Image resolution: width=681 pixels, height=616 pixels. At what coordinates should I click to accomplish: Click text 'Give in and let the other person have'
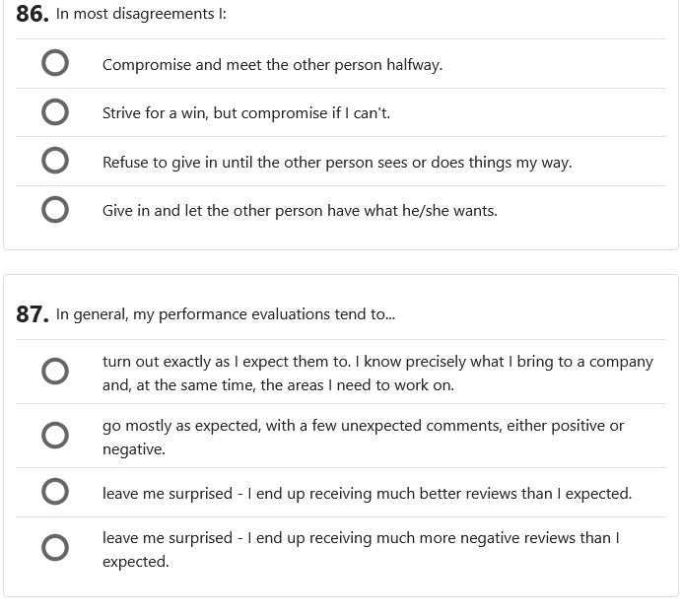[x=299, y=211]
